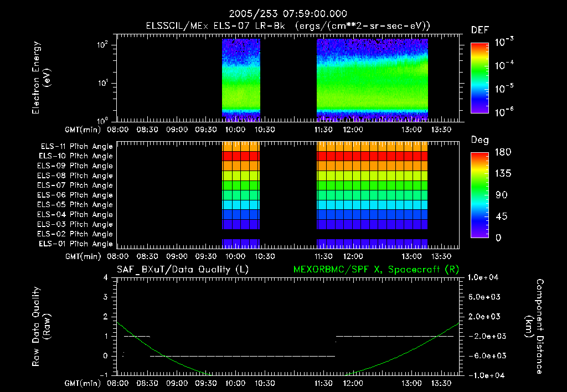Click the second electron spectrogram block near 12:00
Screen dimensions: 567x392
[x=372, y=80]
